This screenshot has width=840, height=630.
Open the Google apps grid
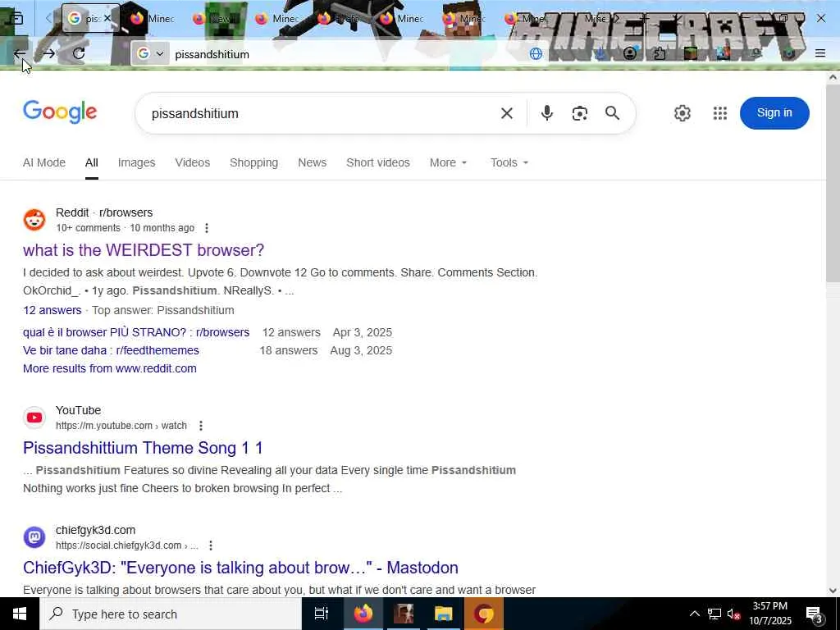[720, 113]
